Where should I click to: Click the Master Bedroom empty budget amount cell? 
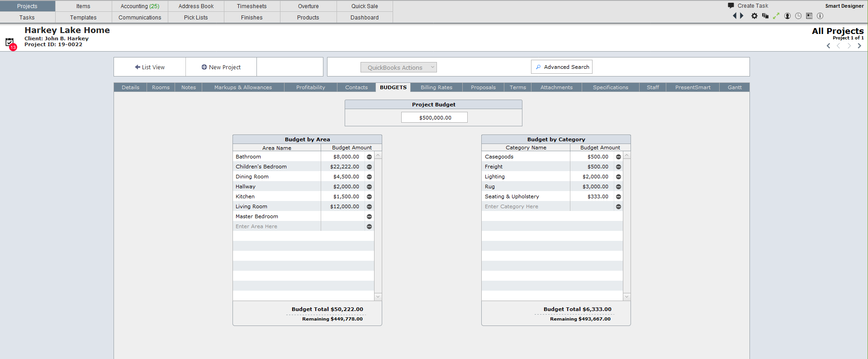343,216
